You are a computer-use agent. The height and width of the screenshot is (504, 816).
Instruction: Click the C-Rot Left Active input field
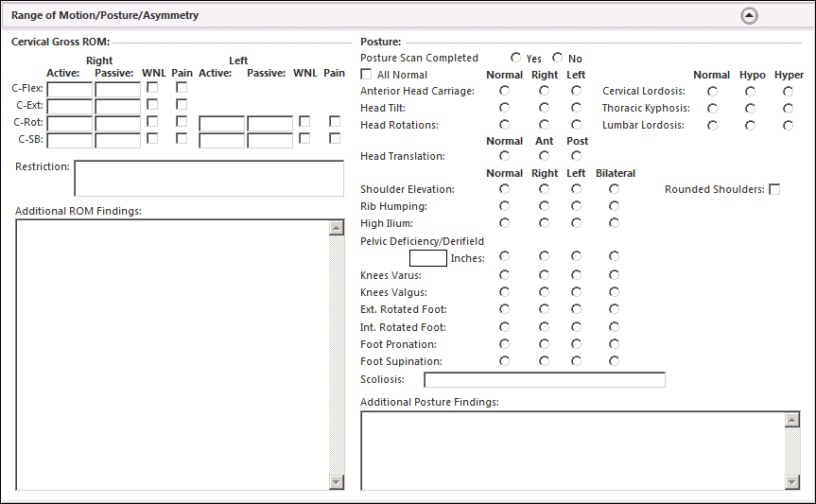221,123
